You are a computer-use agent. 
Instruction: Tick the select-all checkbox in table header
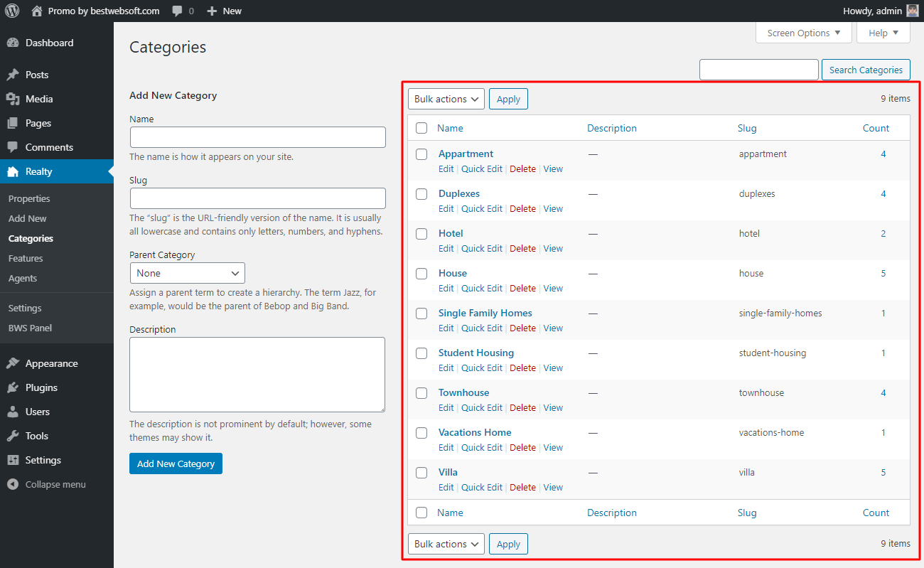421,128
